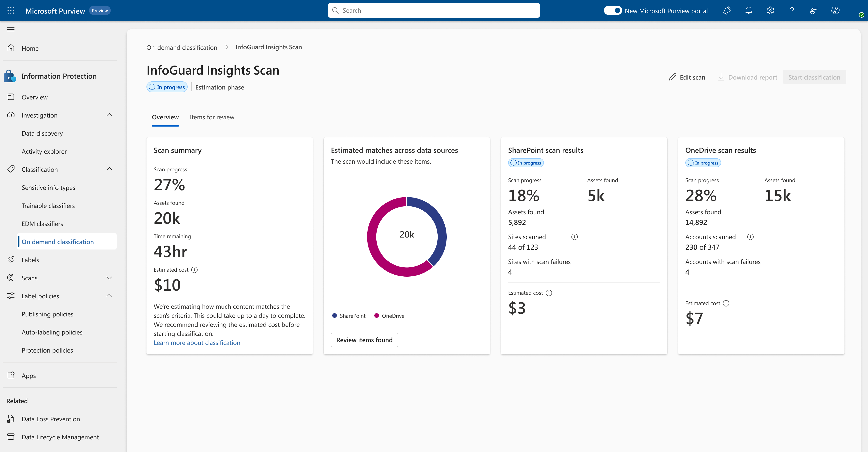Click the Information Protection lock icon
This screenshot has height=452, width=868.
(10, 76)
